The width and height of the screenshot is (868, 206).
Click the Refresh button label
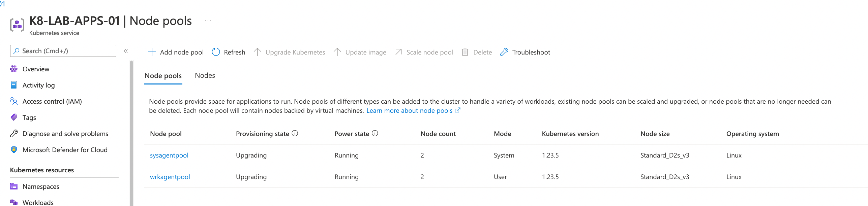[x=235, y=52]
